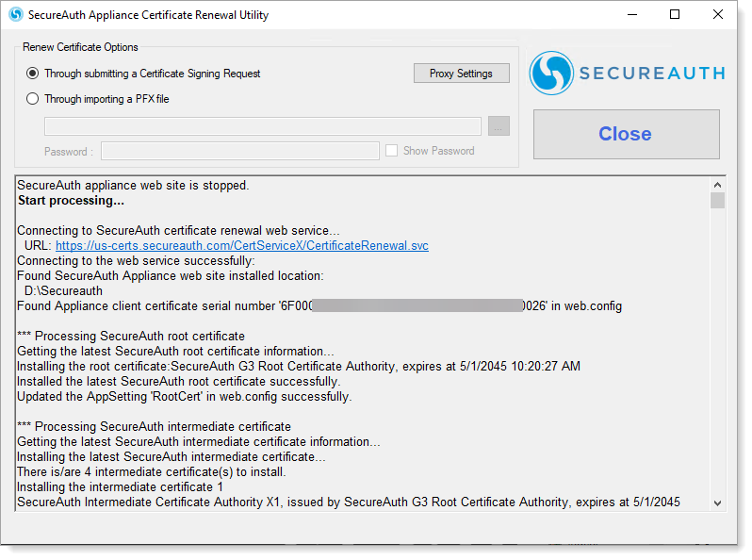752x560 pixels.
Task: Click the log scrollbar up arrow
Action: (718, 186)
